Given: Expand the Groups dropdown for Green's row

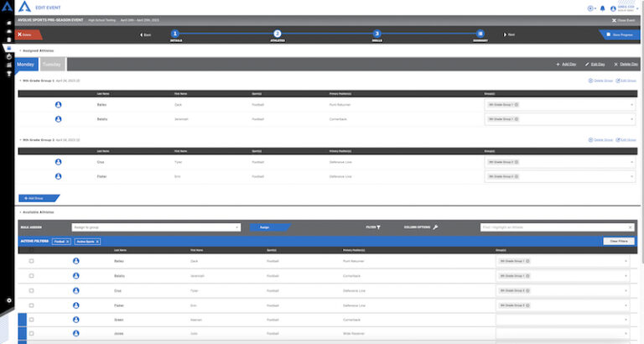Looking at the screenshot, I should coord(563,320).
